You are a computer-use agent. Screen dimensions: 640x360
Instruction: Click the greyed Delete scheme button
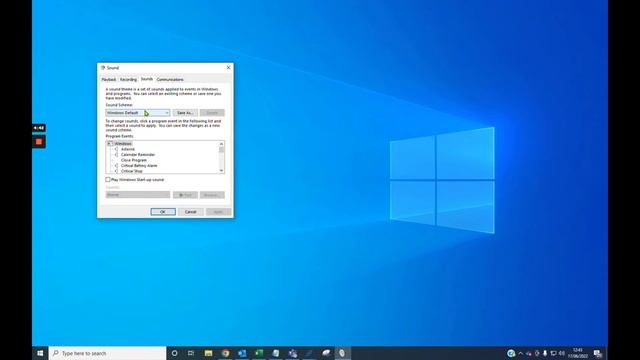tap(212, 113)
